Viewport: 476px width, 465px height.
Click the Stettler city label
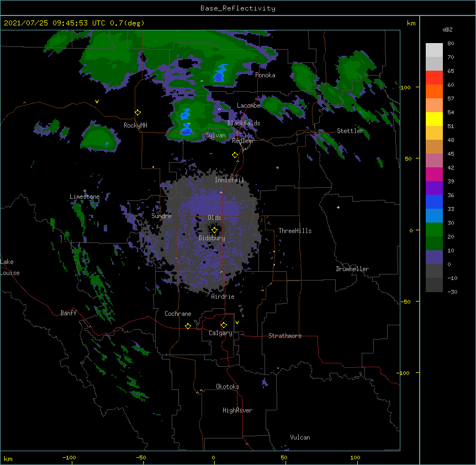(x=350, y=131)
